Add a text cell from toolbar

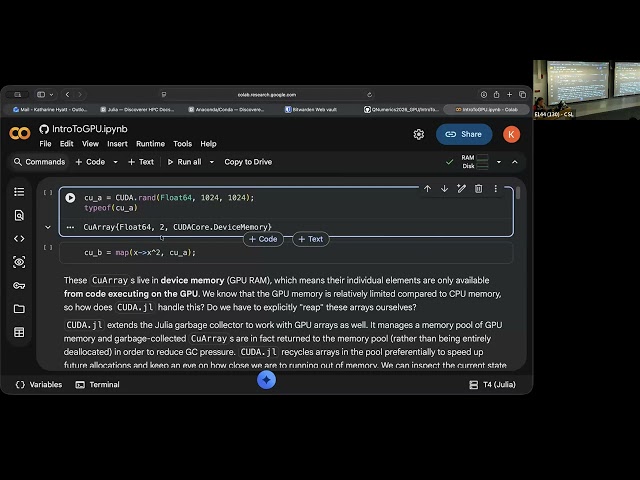coord(141,162)
